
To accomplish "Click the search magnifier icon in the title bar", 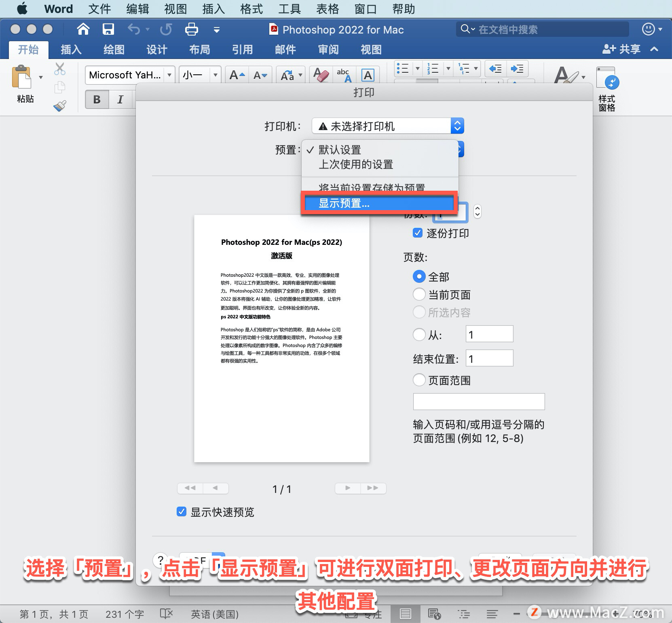I will [465, 29].
